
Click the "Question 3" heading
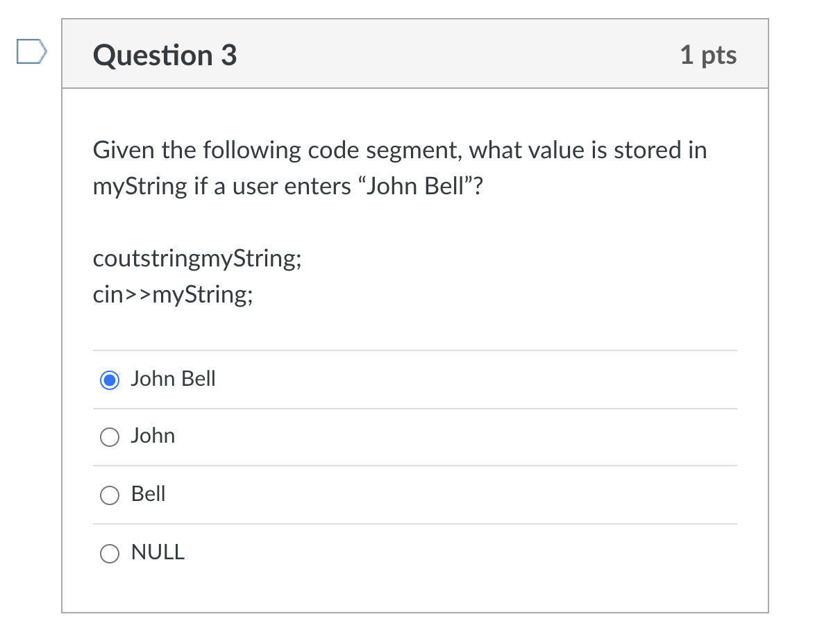165,55
